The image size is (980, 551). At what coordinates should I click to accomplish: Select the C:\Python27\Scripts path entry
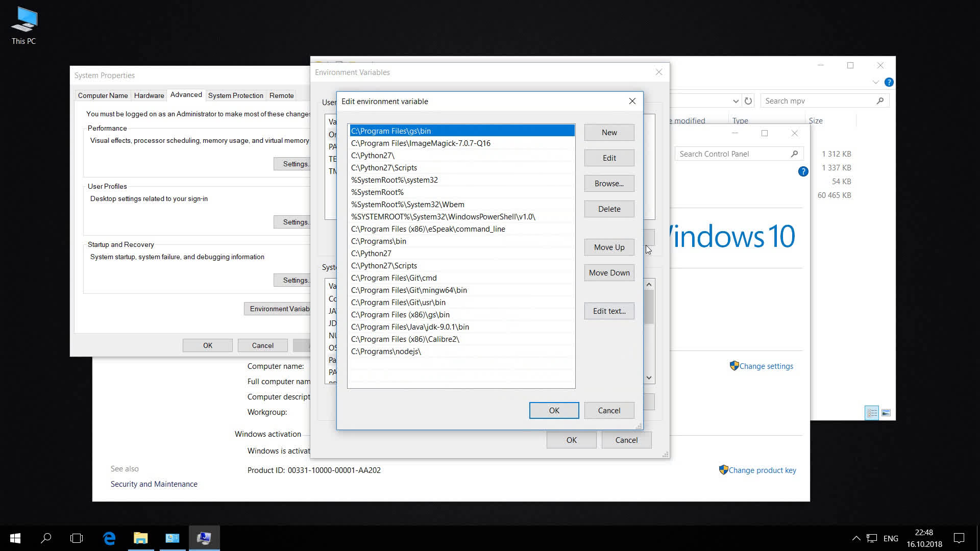[x=383, y=167]
